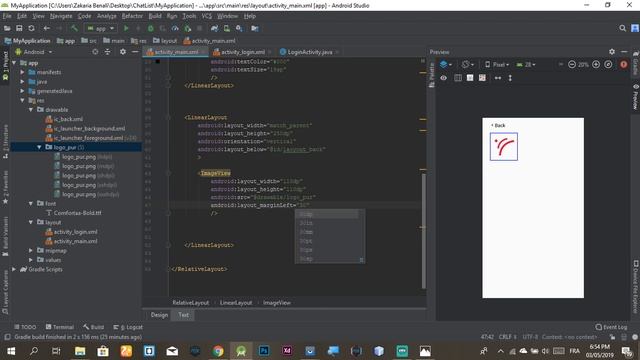This screenshot has width=640, height=360.
Task: Collapse the drawable folder
Action: 31,110
